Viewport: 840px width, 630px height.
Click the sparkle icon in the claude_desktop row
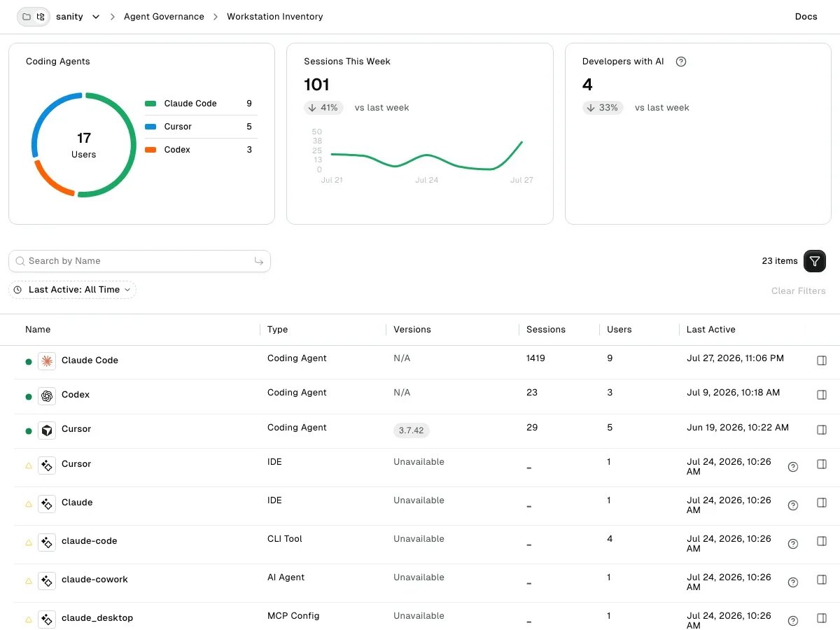pyautogui.click(x=47, y=619)
